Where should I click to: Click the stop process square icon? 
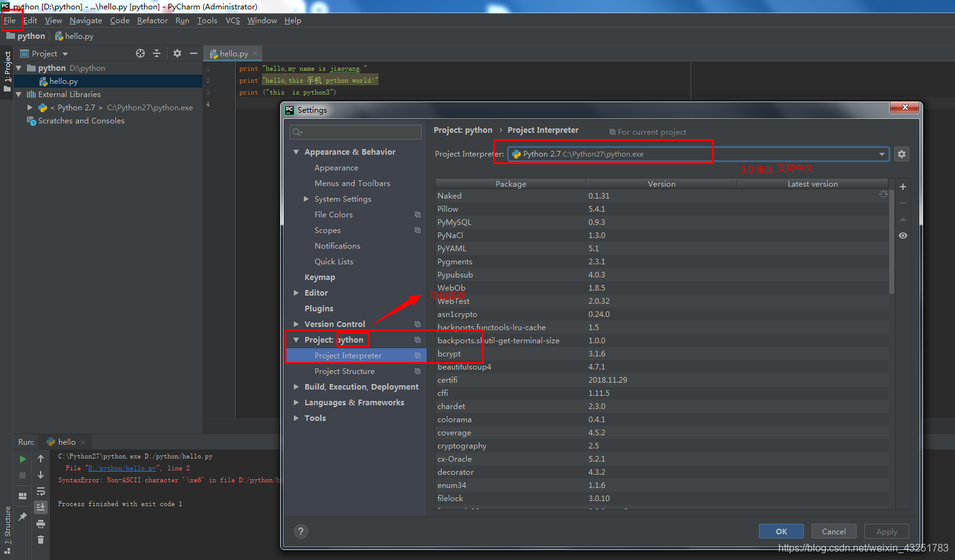(x=23, y=475)
